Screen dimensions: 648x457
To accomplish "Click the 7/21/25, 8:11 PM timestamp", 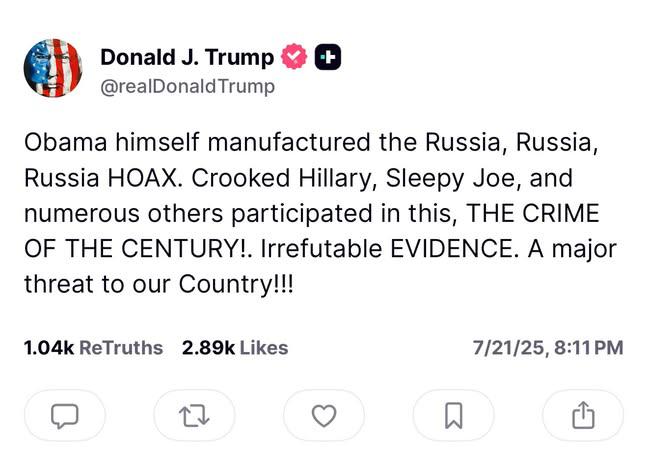I will (547, 348).
